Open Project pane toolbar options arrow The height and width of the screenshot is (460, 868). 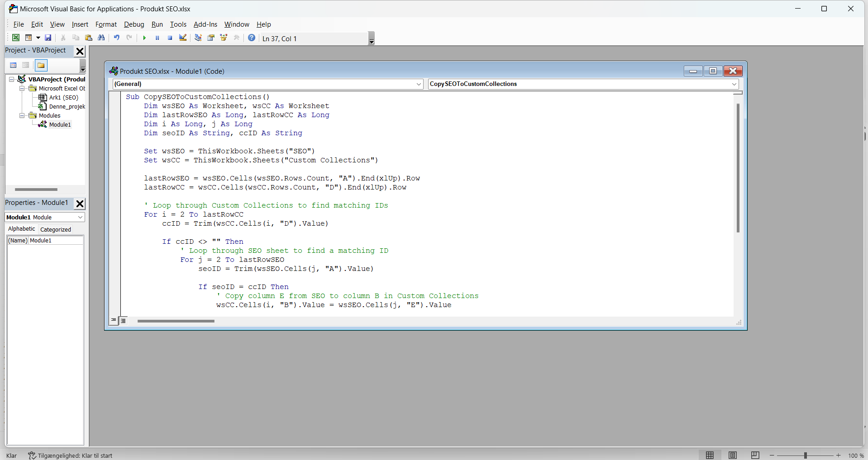pos(83,66)
